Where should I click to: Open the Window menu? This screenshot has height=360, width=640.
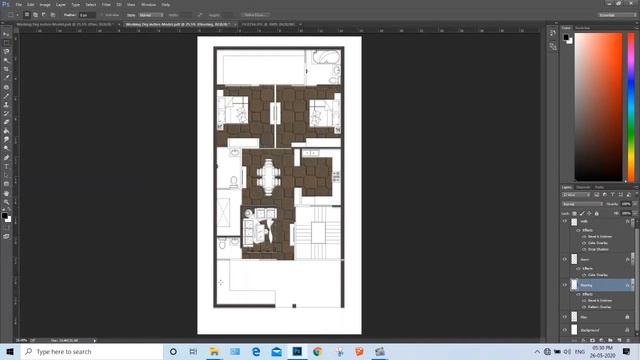coord(149,4)
